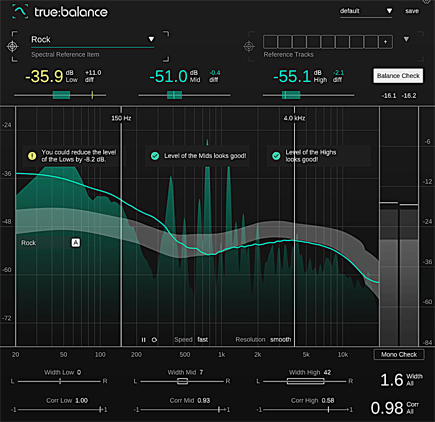The height and width of the screenshot is (422, 435).
Task: Run the Balance Check
Action: click(398, 76)
